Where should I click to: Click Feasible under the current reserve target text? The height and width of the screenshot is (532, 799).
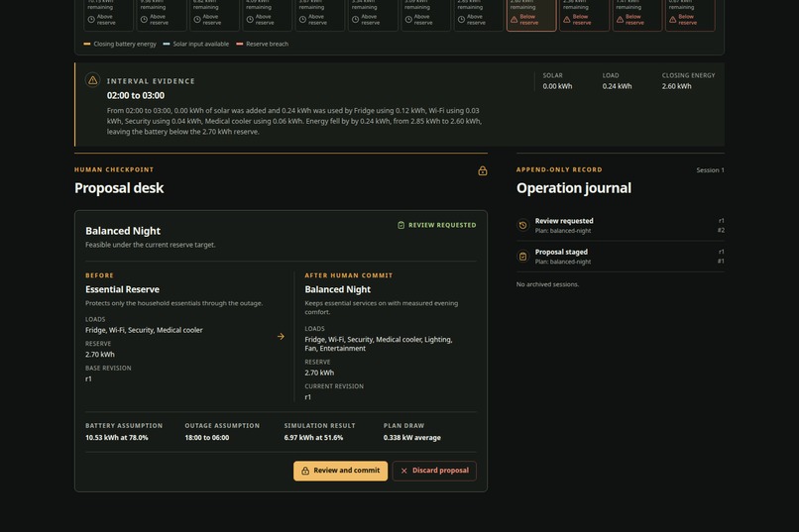pyautogui.click(x=151, y=245)
